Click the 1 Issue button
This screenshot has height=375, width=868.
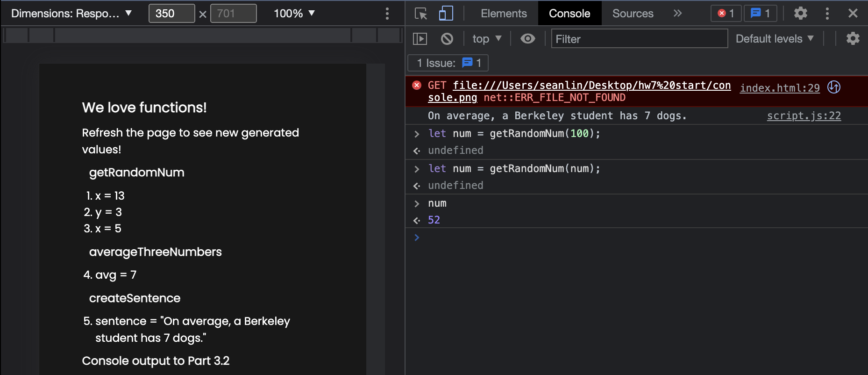pos(448,63)
